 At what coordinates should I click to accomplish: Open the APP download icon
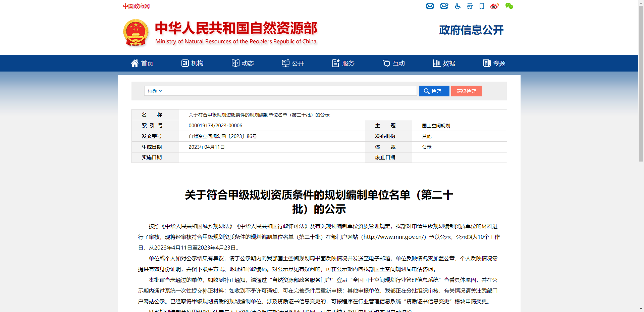[469, 6]
